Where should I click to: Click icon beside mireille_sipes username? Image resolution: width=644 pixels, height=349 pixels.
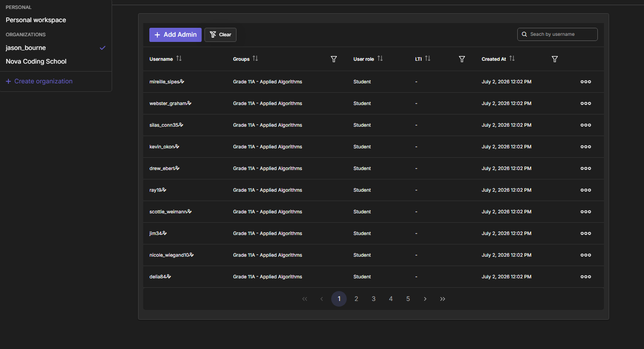[x=182, y=81]
